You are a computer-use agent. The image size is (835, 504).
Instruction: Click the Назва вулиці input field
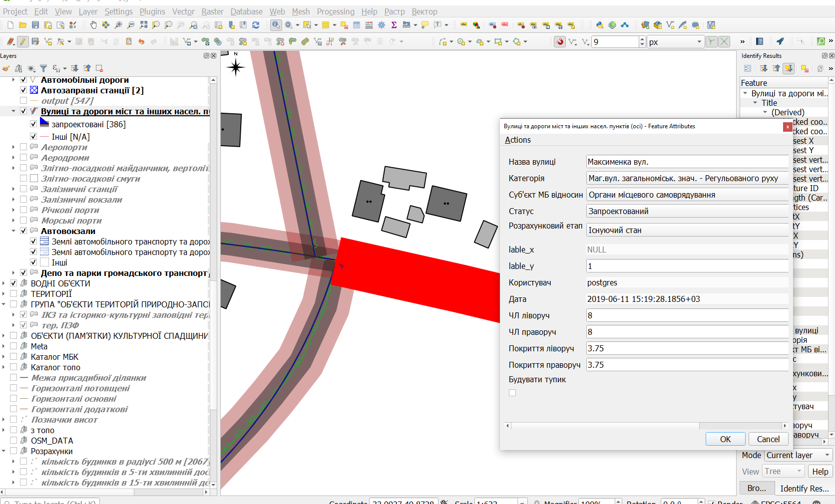click(687, 162)
